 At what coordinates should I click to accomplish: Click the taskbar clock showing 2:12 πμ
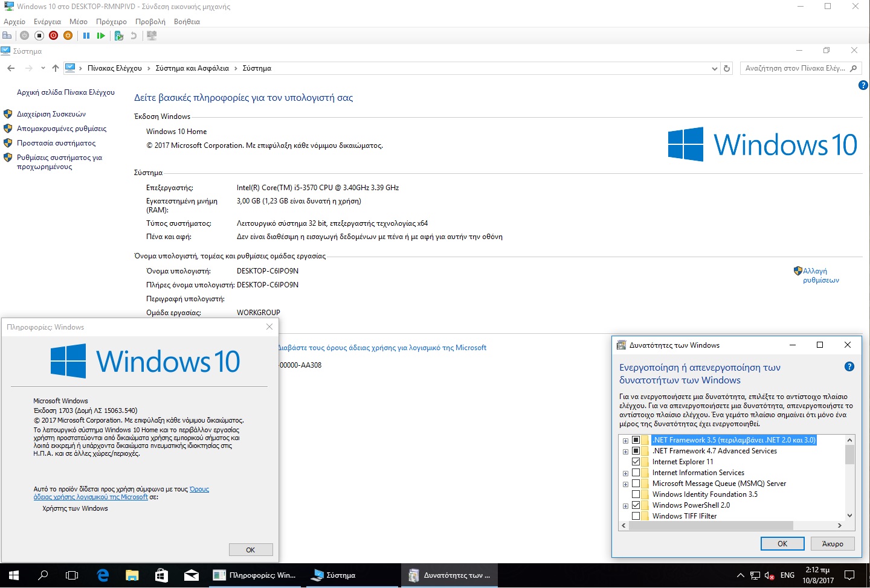pyautogui.click(x=817, y=575)
